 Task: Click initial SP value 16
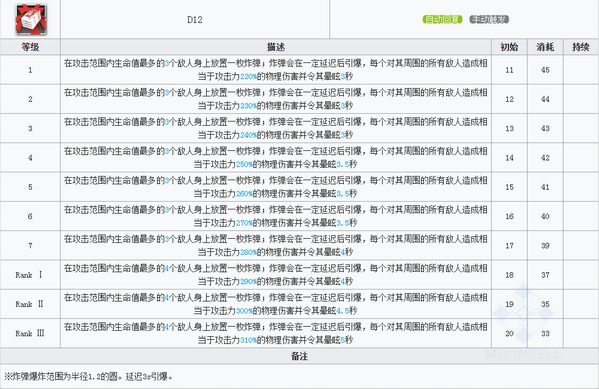(x=509, y=216)
